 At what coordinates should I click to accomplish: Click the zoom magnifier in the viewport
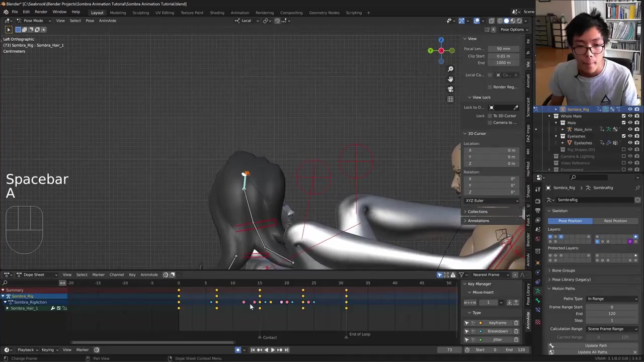click(450, 69)
